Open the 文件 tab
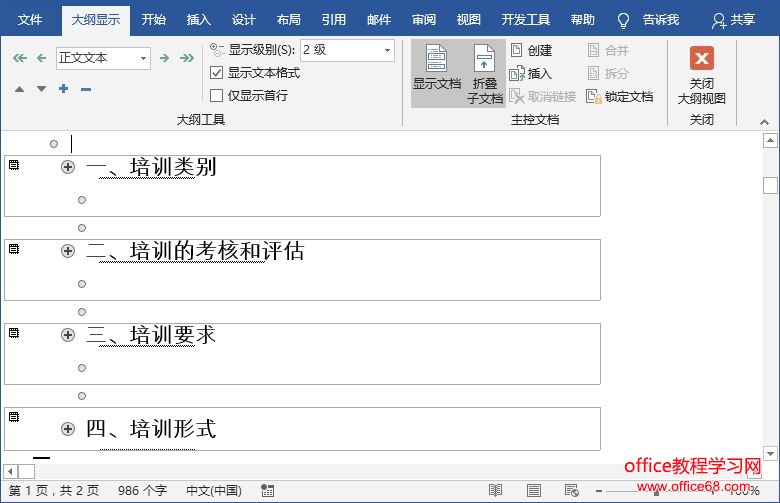780x503 pixels. pos(30,20)
